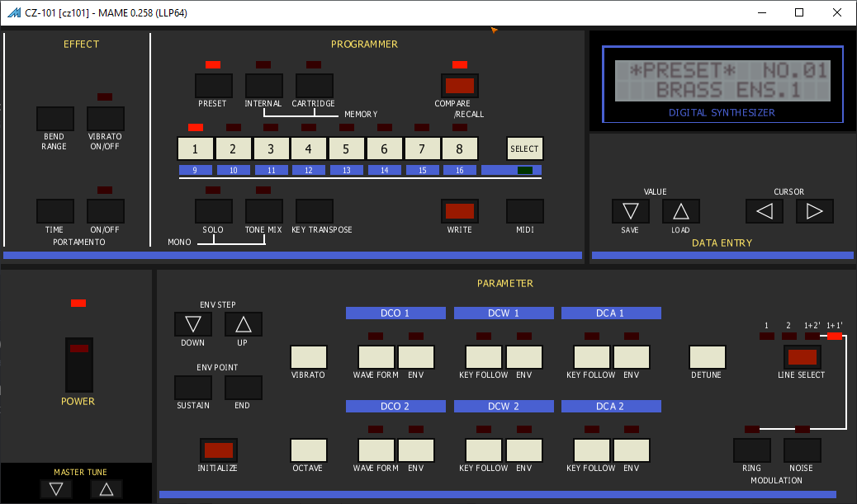The height and width of the screenshot is (504, 857).
Task: Choose tone number 3
Action: (x=271, y=148)
